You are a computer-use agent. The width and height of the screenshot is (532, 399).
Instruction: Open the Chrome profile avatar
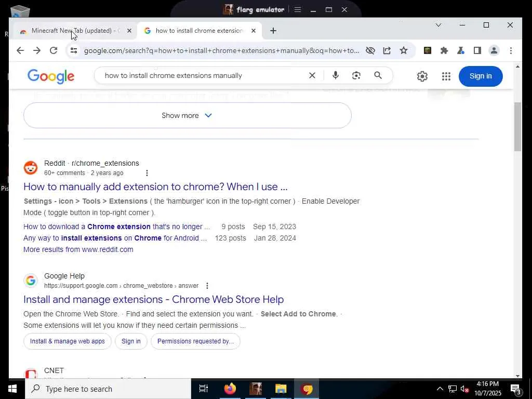(494, 50)
